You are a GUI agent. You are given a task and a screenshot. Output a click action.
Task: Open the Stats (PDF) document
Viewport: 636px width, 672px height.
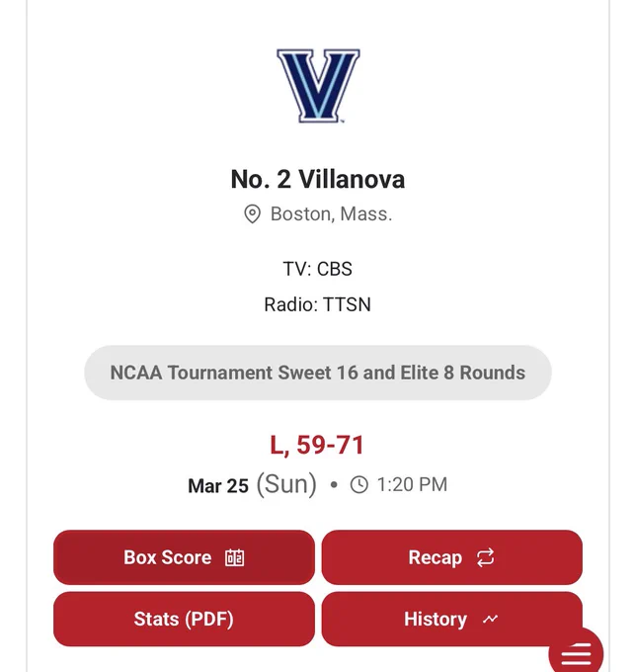tap(184, 619)
